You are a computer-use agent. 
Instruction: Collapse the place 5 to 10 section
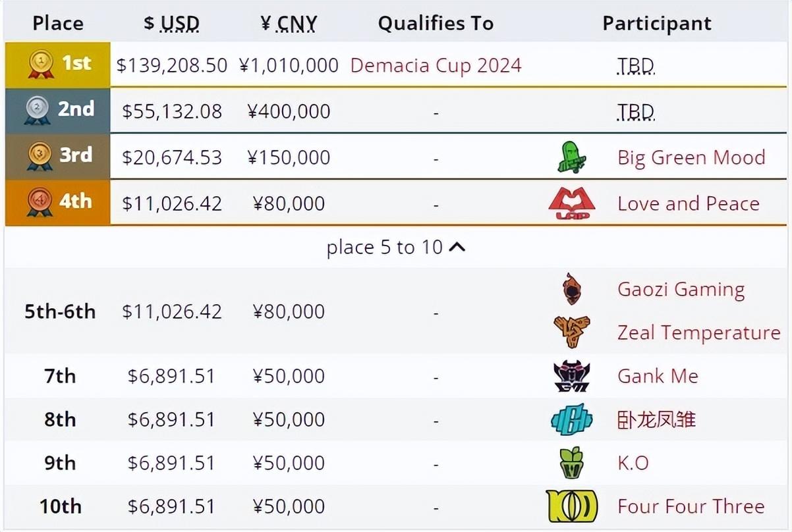(x=396, y=248)
